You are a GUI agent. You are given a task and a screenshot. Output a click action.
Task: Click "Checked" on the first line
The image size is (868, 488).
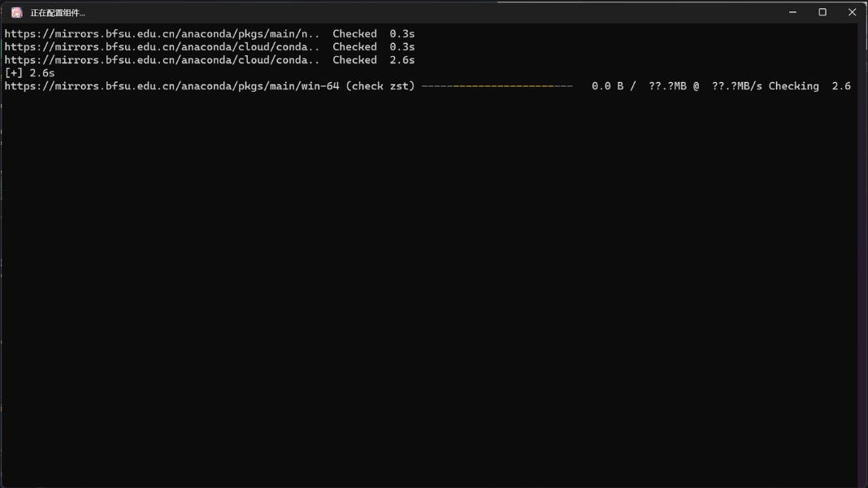[x=354, y=34]
